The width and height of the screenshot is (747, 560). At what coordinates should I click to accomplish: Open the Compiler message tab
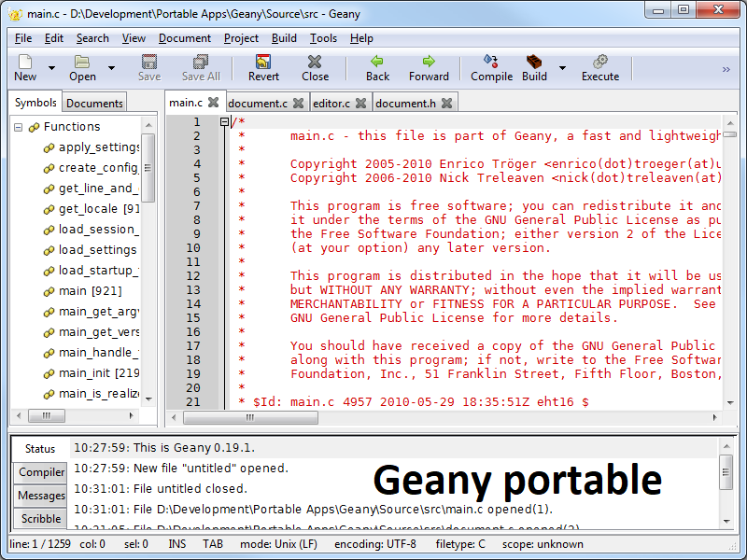(x=41, y=472)
